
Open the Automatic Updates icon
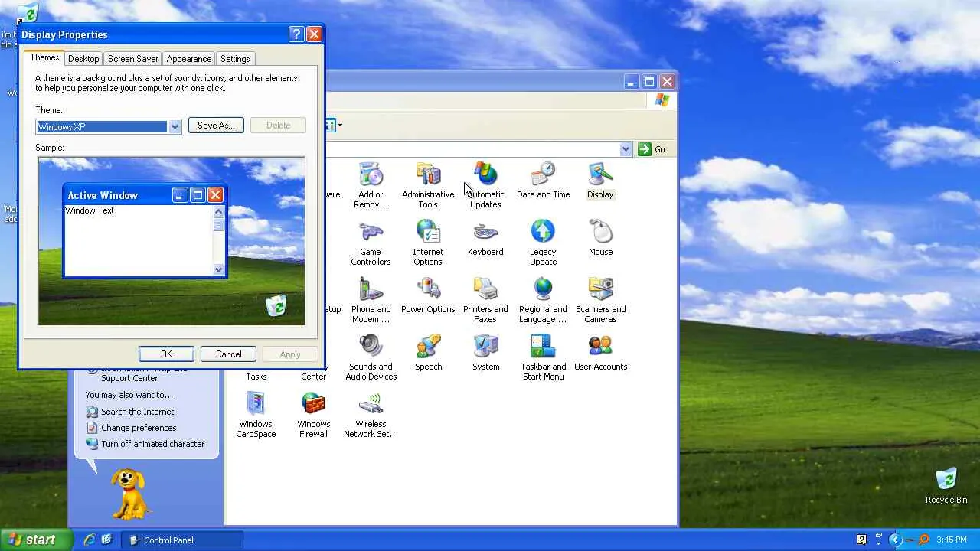[x=485, y=185]
